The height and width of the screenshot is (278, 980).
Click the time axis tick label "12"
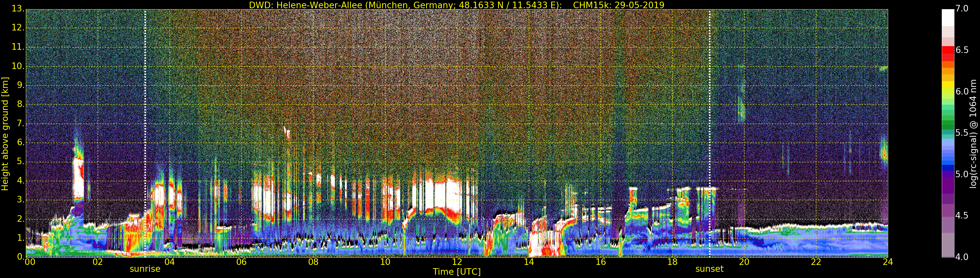click(457, 262)
